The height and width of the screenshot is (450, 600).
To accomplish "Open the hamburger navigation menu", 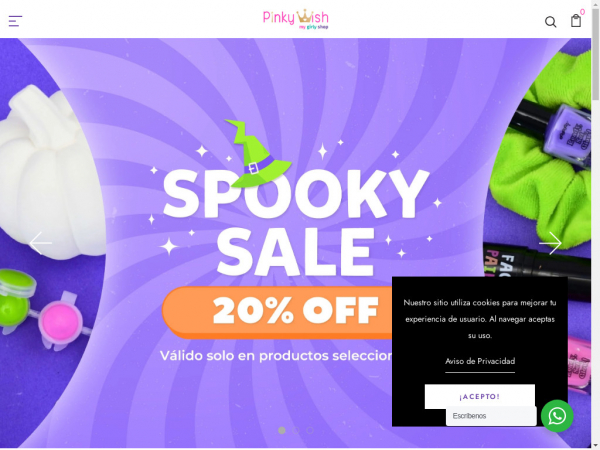I will coord(15,21).
